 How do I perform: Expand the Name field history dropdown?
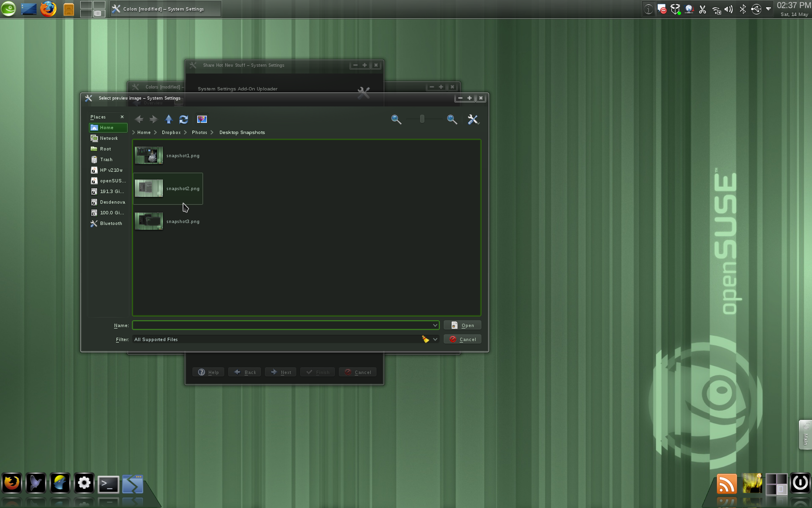pyautogui.click(x=435, y=325)
